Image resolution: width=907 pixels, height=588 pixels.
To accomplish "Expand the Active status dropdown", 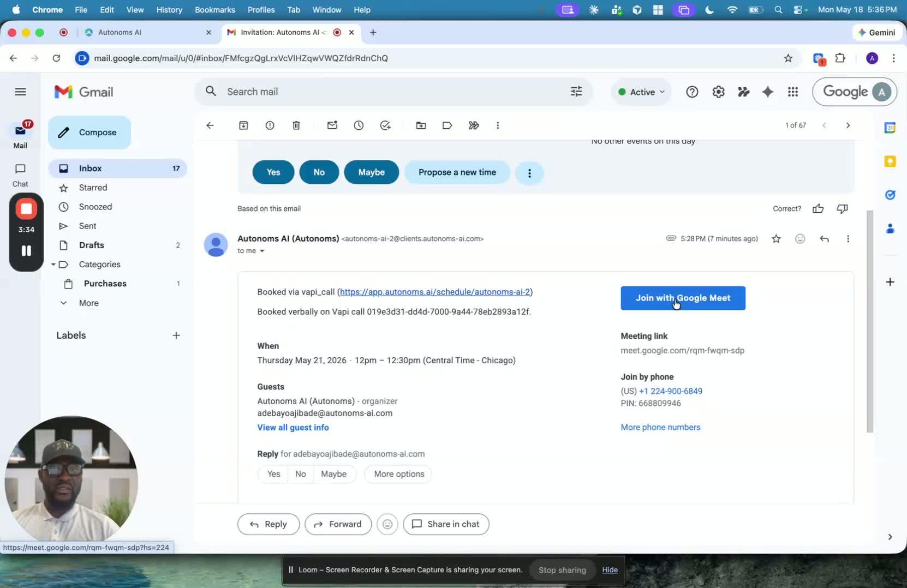I will pyautogui.click(x=641, y=92).
